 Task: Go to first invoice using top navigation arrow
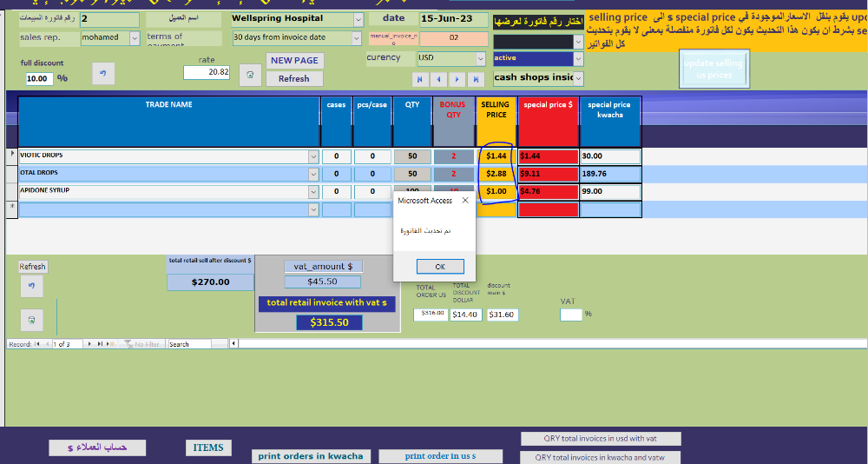click(420, 79)
